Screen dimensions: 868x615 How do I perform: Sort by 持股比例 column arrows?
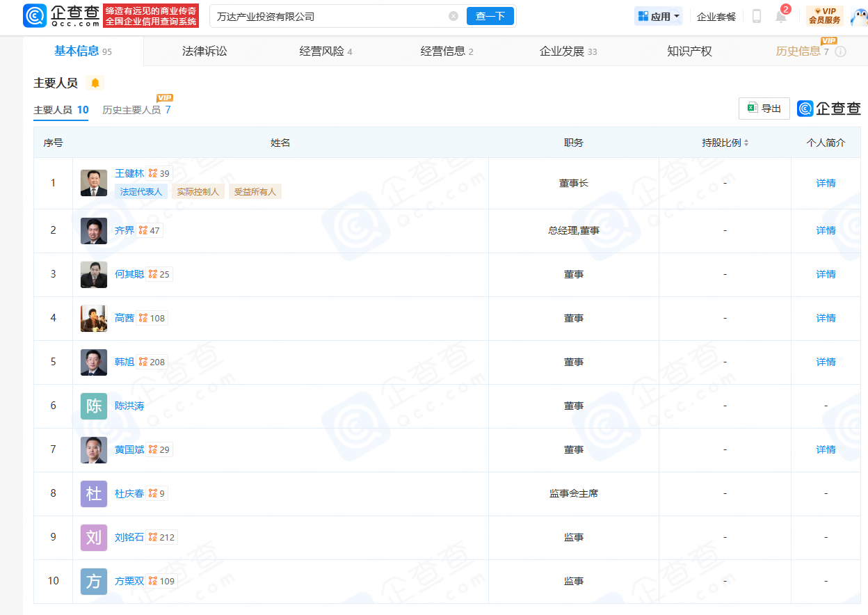point(746,143)
